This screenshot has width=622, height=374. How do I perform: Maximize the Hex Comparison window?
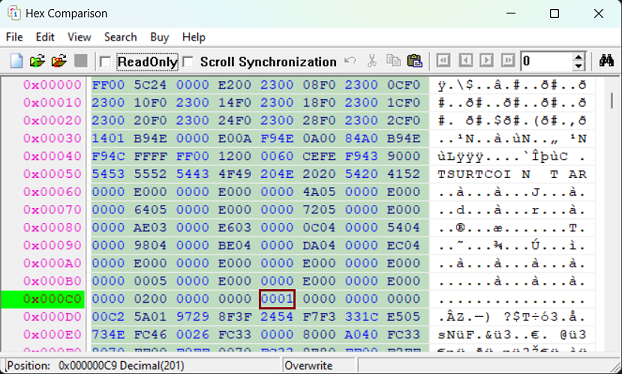[554, 13]
